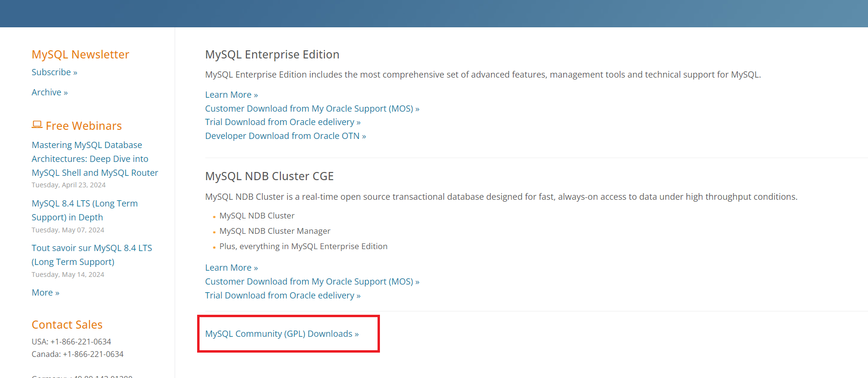Click the laptop icon beside Free Webinars
The width and height of the screenshot is (868, 378).
[x=37, y=125]
